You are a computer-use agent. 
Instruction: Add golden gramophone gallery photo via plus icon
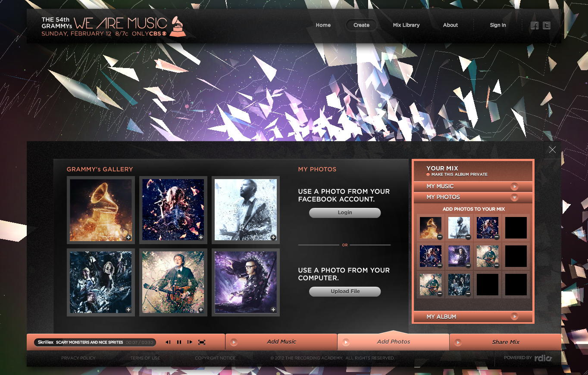(128, 237)
